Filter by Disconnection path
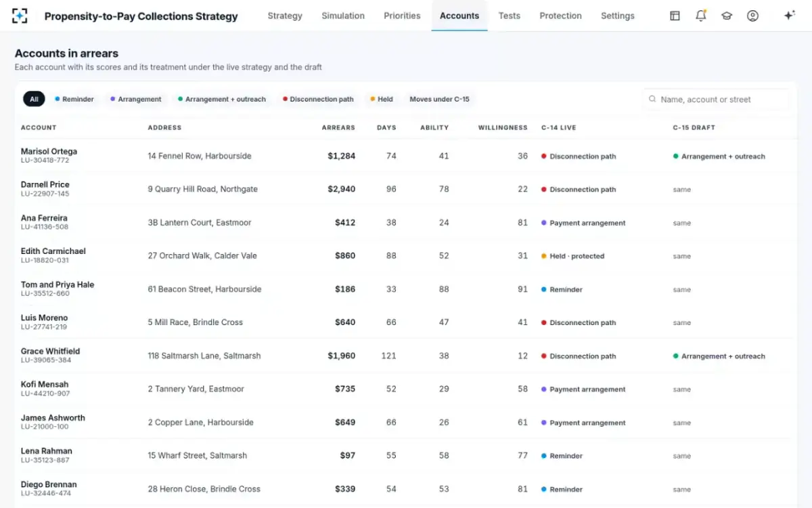 (318, 99)
